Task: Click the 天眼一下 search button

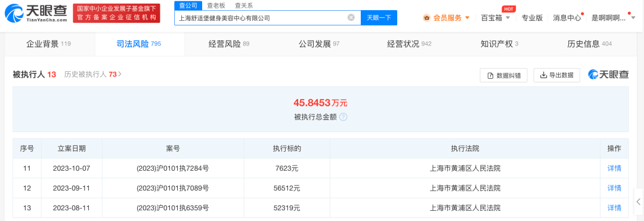Action: click(379, 18)
